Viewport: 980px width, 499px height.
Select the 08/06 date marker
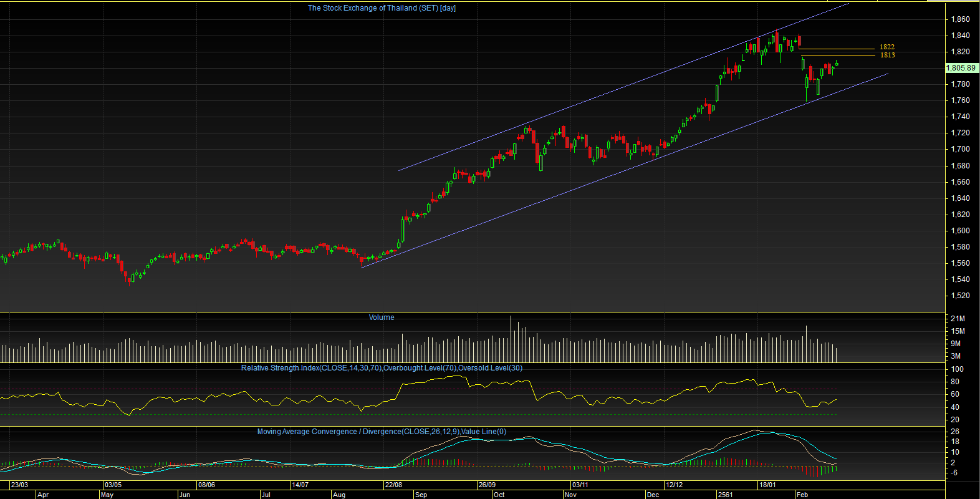coord(206,485)
